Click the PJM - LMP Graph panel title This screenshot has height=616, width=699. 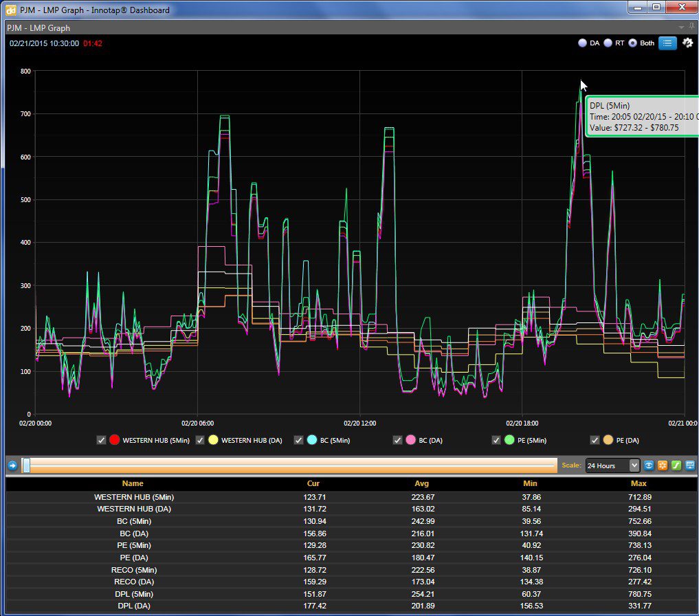(x=38, y=27)
